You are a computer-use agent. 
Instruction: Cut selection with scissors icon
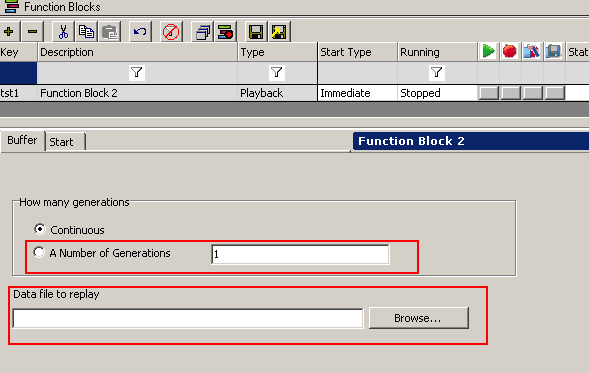point(63,32)
